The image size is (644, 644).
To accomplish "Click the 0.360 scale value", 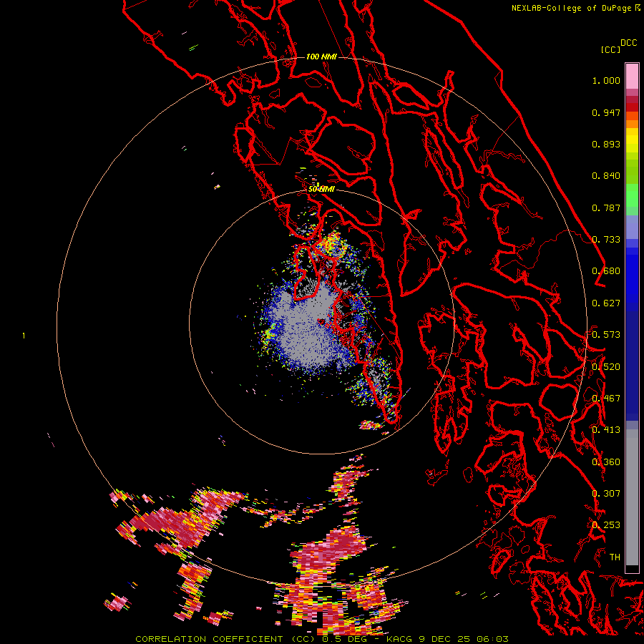I will 606,462.
